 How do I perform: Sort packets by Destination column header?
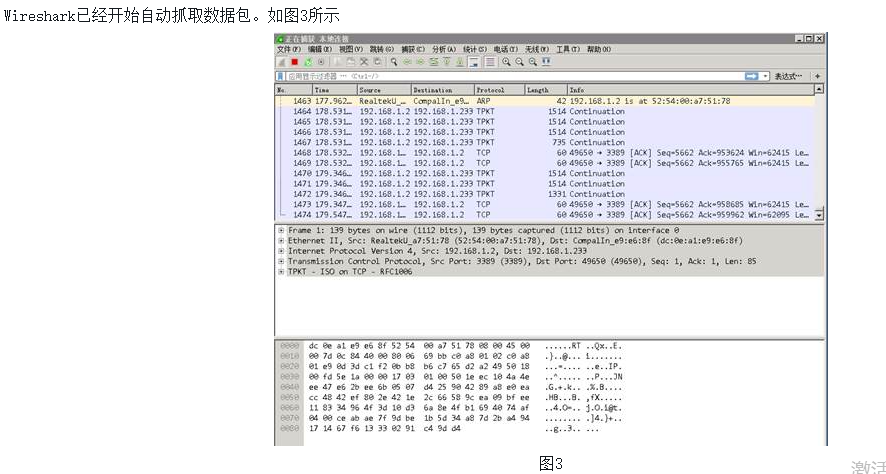(x=443, y=90)
